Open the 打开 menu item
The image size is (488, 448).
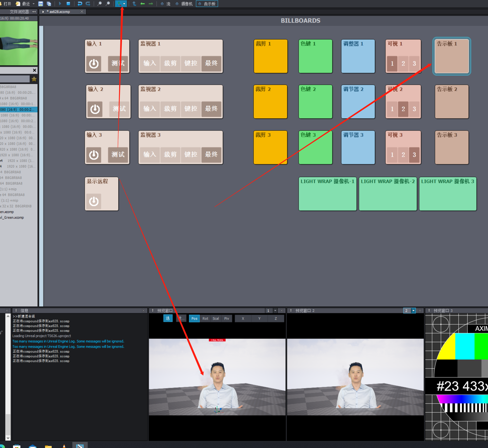pyautogui.click(x=7, y=4)
